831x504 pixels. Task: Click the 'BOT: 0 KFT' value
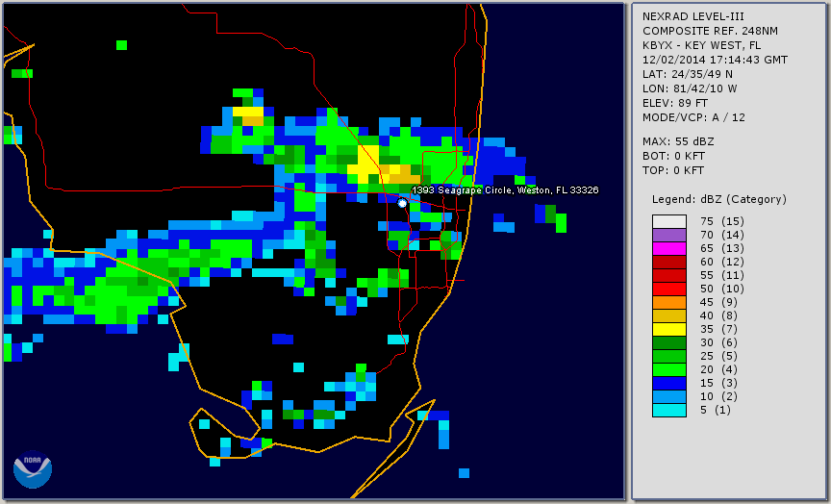click(673, 156)
